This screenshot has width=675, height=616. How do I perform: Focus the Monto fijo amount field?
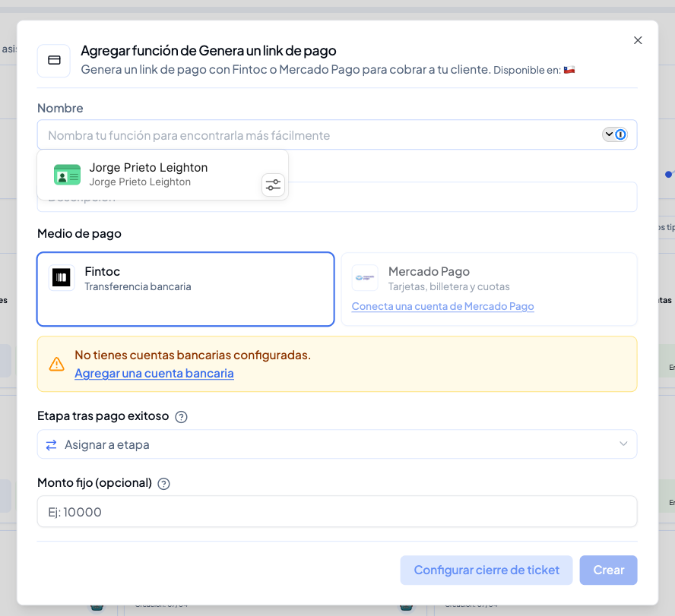click(x=337, y=511)
